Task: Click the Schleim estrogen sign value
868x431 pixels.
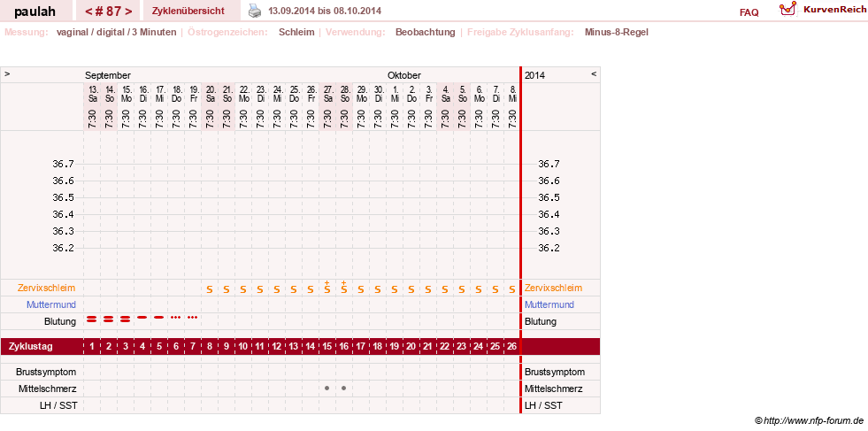Action: 296,32
